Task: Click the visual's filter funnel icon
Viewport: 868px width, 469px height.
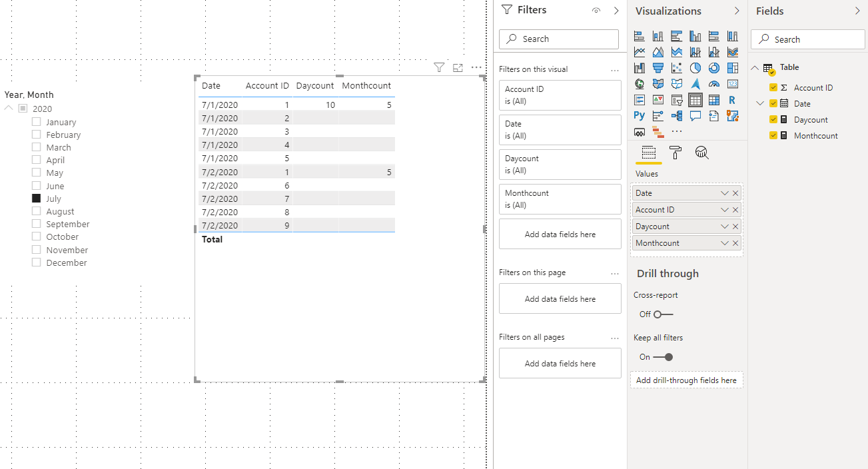Action: point(439,67)
